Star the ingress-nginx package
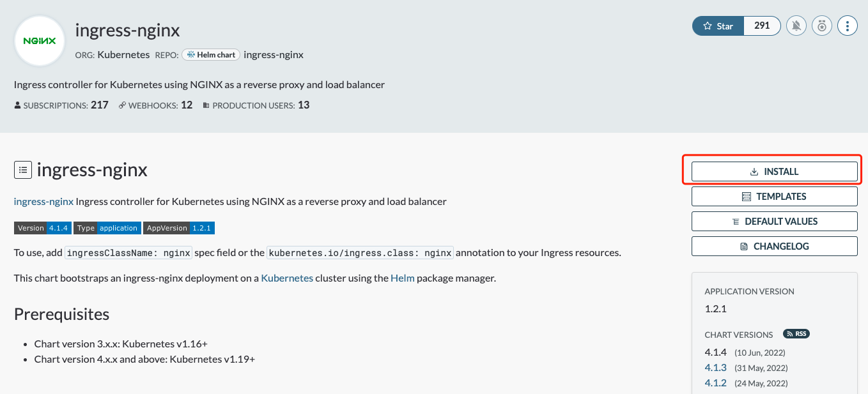The image size is (868, 394). (717, 26)
